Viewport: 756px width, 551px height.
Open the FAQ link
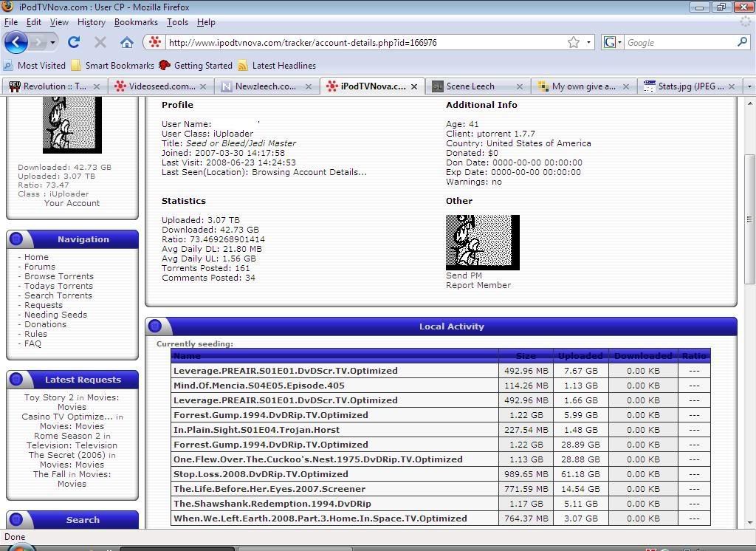click(x=32, y=343)
